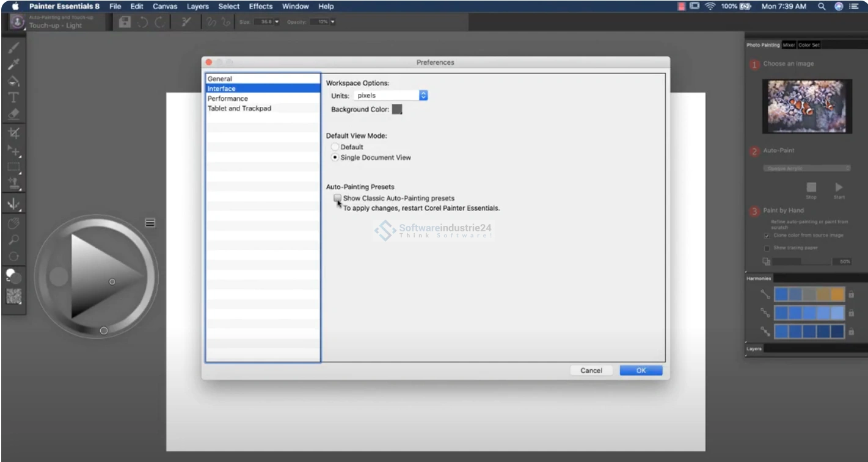Image resolution: width=868 pixels, height=462 pixels.
Task: Select the Magnifier zoom tool
Action: (13, 240)
